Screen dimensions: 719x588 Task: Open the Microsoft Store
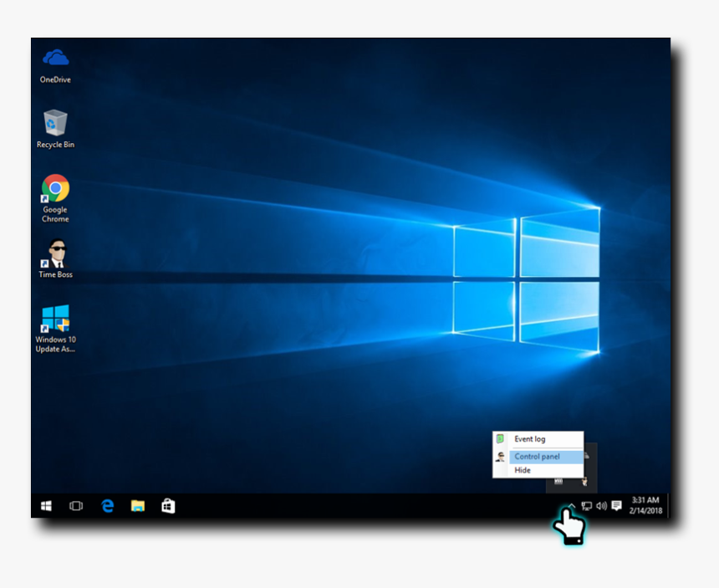point(168,506)
